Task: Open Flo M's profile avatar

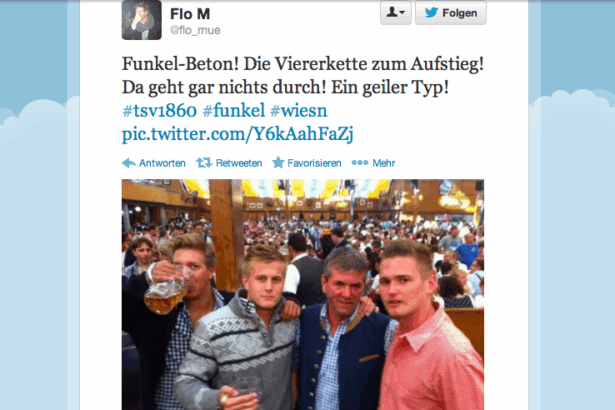Action: click(142, 20)
